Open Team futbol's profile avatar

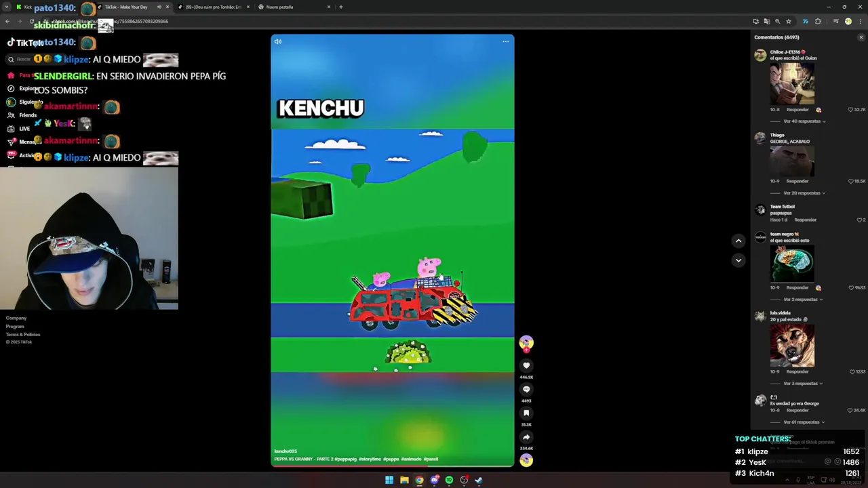pyautogui.click(x=760, y=210)
